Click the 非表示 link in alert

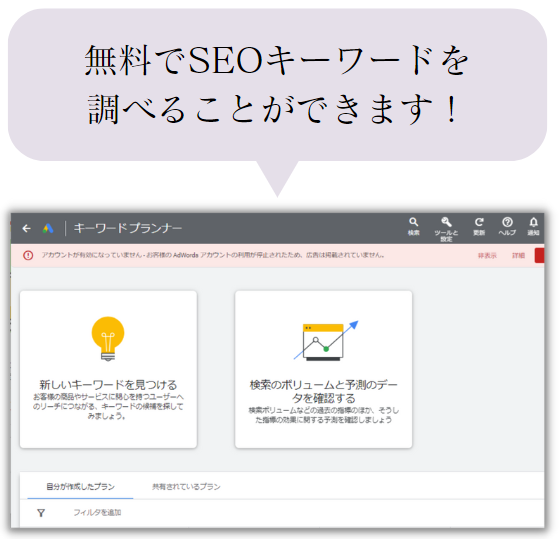(487, 256)
